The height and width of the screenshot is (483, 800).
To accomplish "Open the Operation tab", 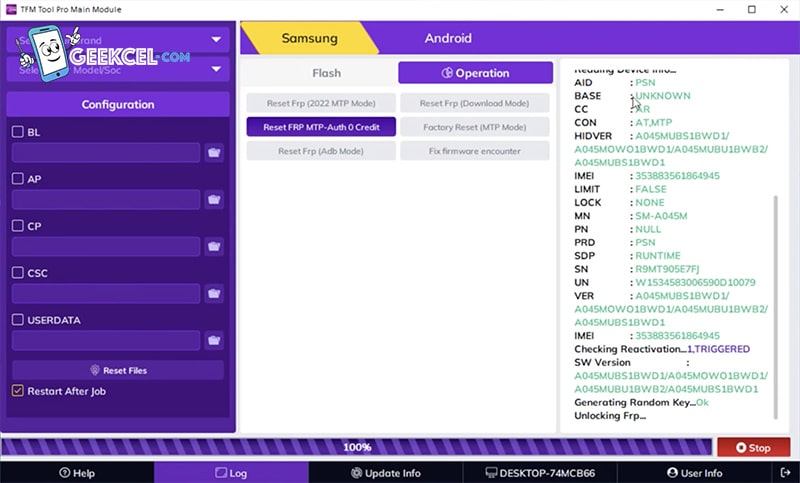I will click(476, 73).
